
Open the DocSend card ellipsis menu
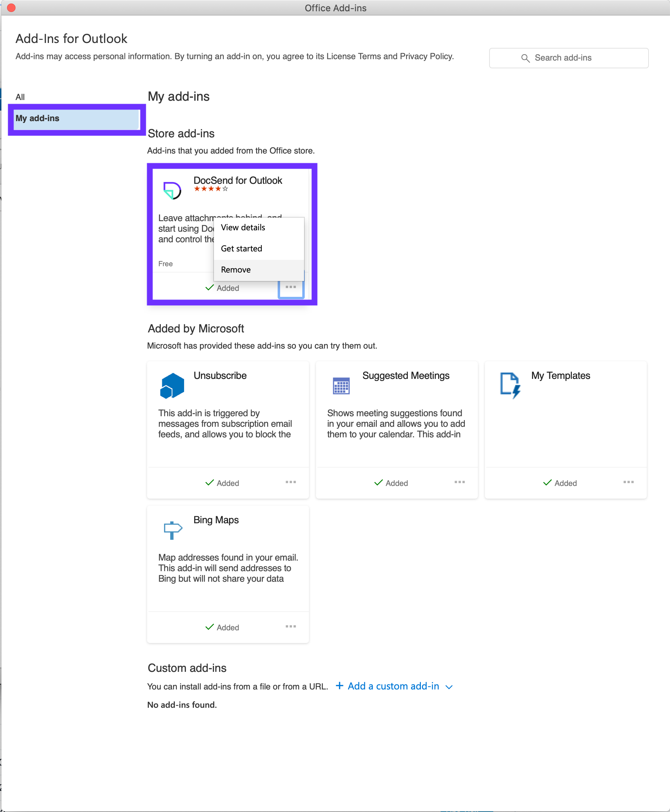(x=291, y=287)
